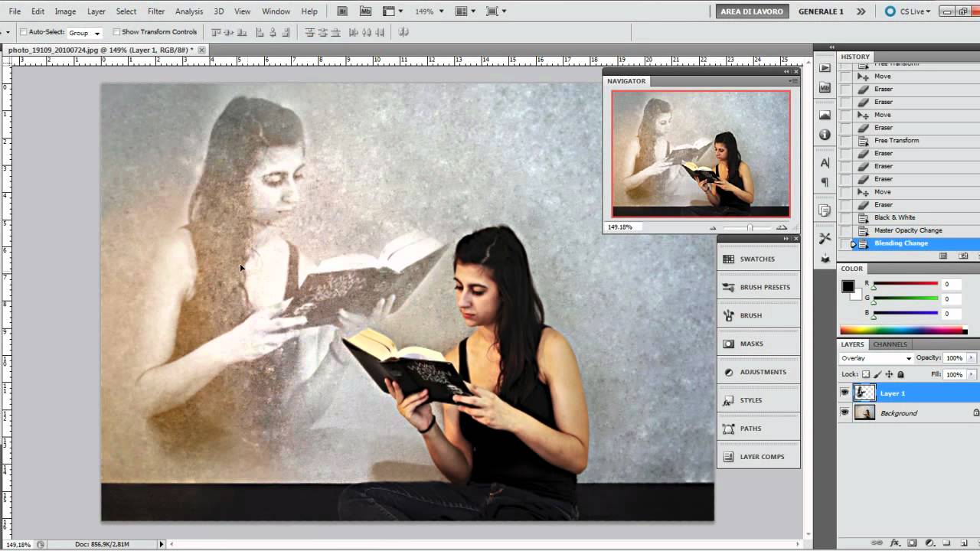980x551 pixels.
Task: Open the Actions panel play icon
Action: pyautogui.click(x=825, y=68)
